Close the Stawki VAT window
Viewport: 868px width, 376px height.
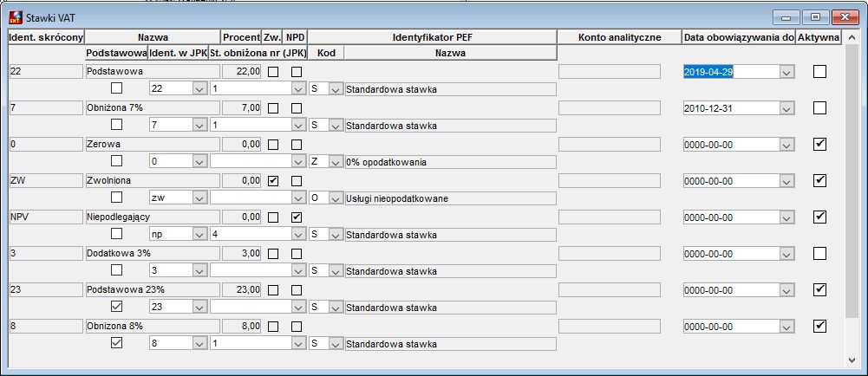(845, 17)
